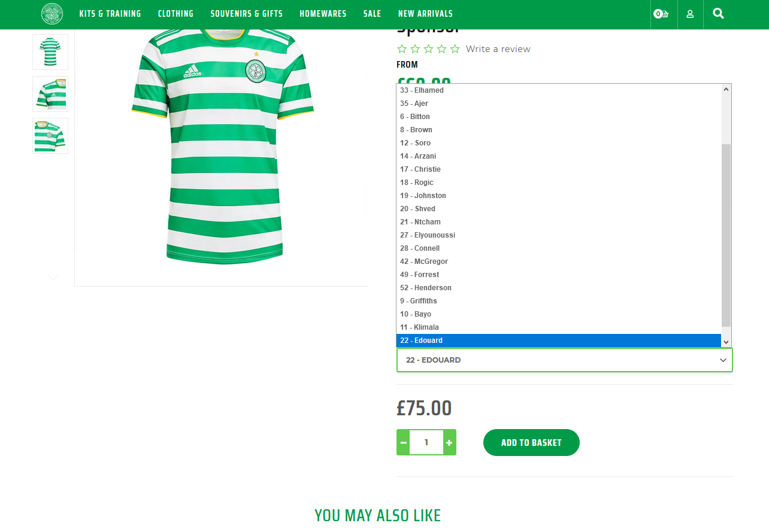Open the Souvenirs & Gifts menu
Viewport: 769px width, 532px height.
[247, 14]
